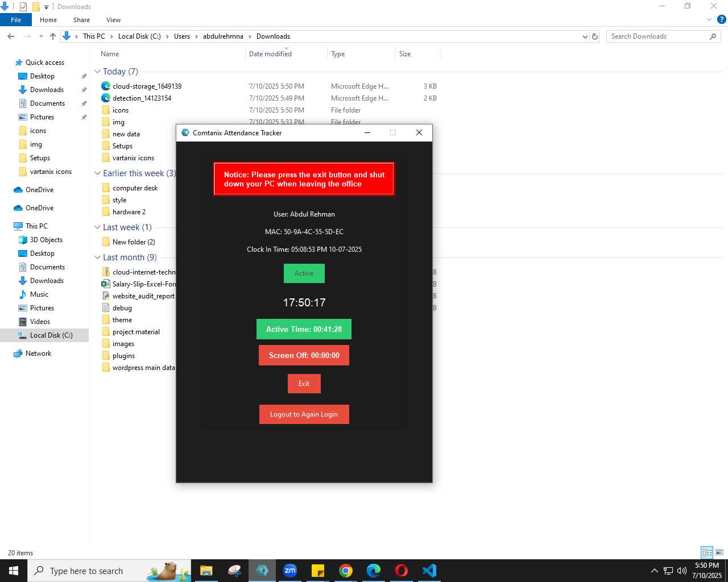Switch to Details view layout icon
Viewport: 728px width, 582px height.
click(x=707, y=552)
